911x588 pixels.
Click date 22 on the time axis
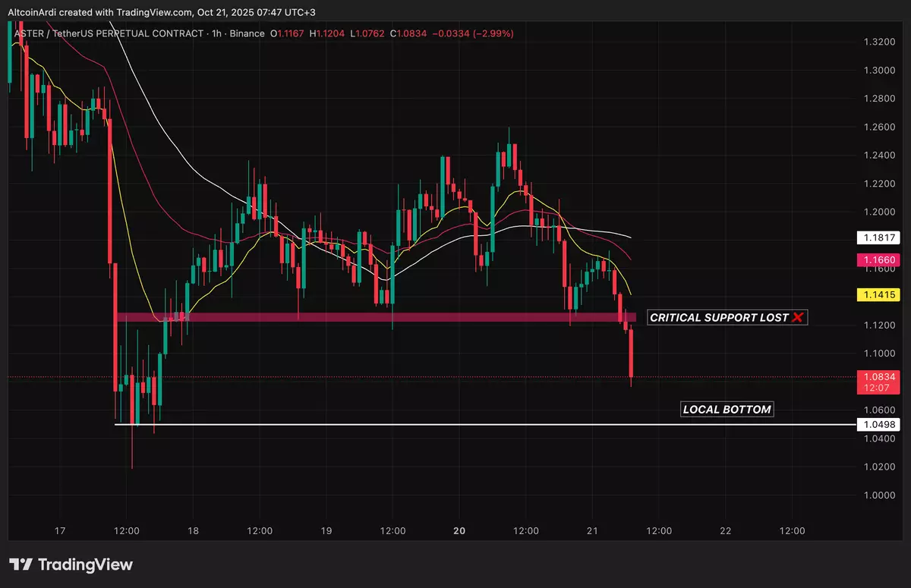725,531
